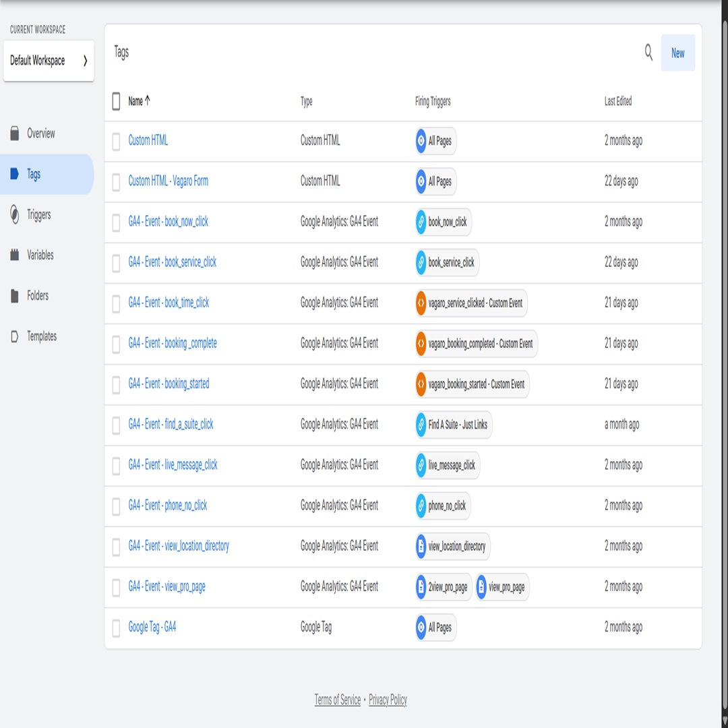Open the Privacy Policy link

coord(386,700)
